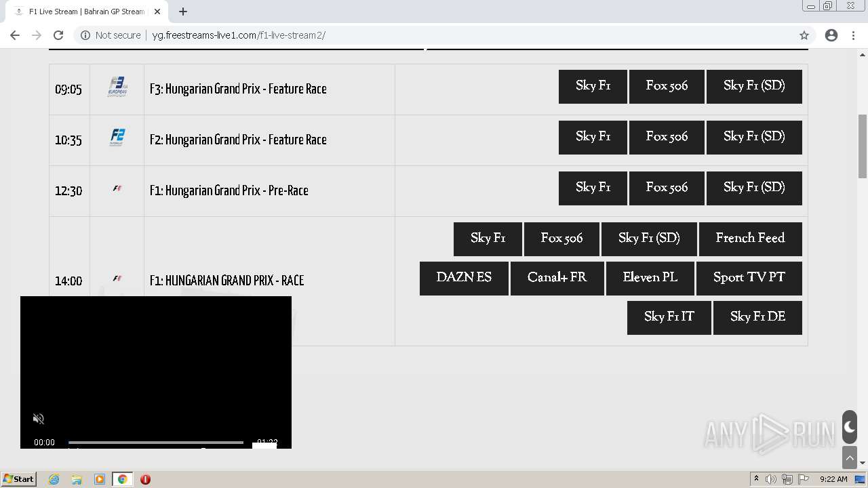Open Sky F1 for F3 Feature Race
This screenshot has height=488, width=868.
(593, 87)
